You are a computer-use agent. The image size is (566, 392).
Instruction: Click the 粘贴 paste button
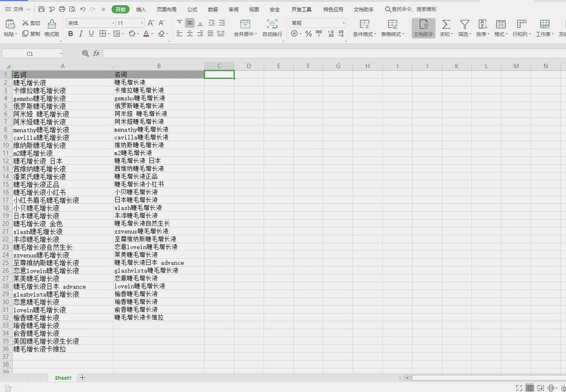[9, 27]
